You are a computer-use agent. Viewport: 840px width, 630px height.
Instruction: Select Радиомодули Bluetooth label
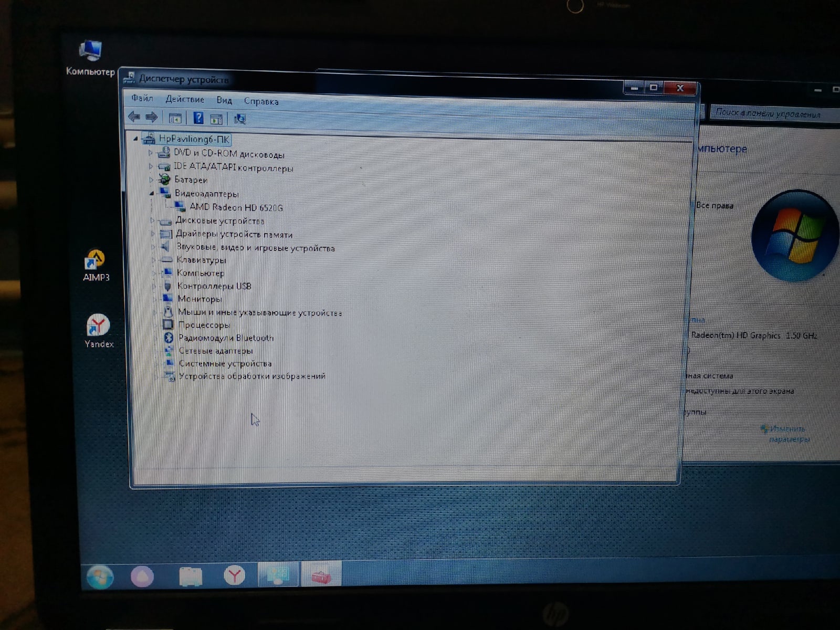tap(226, 338)
